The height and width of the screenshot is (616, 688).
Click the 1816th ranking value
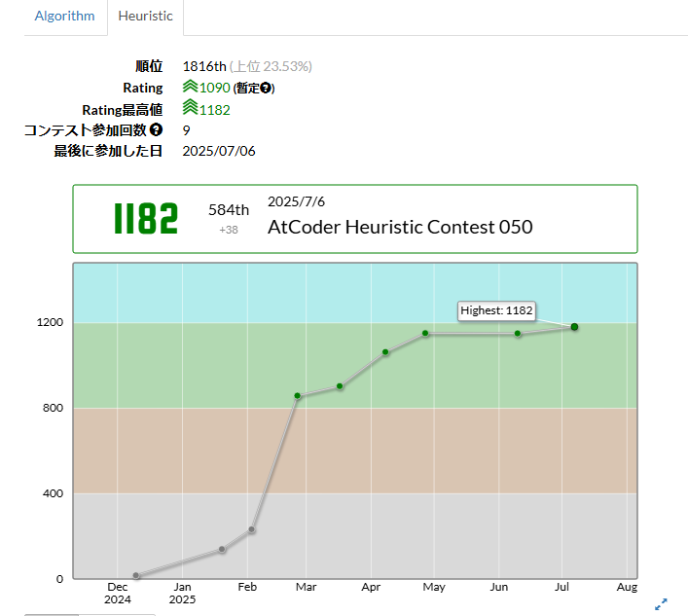[204, 66]
